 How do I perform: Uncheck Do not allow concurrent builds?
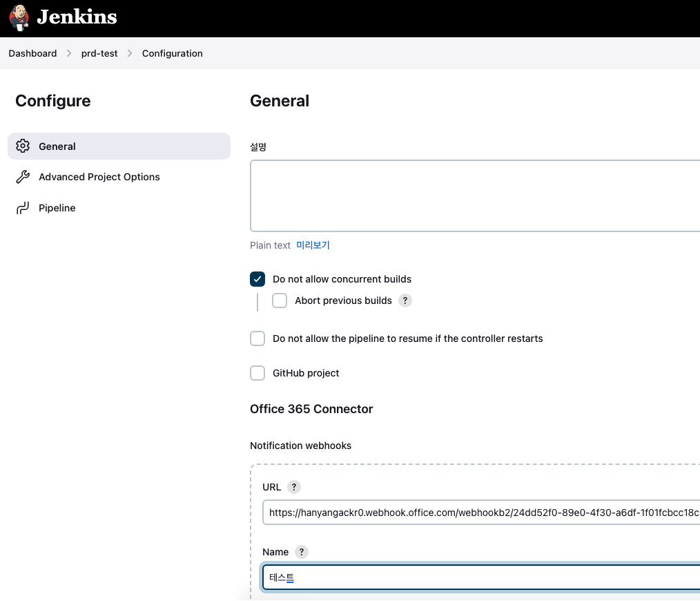coord(257,279)
